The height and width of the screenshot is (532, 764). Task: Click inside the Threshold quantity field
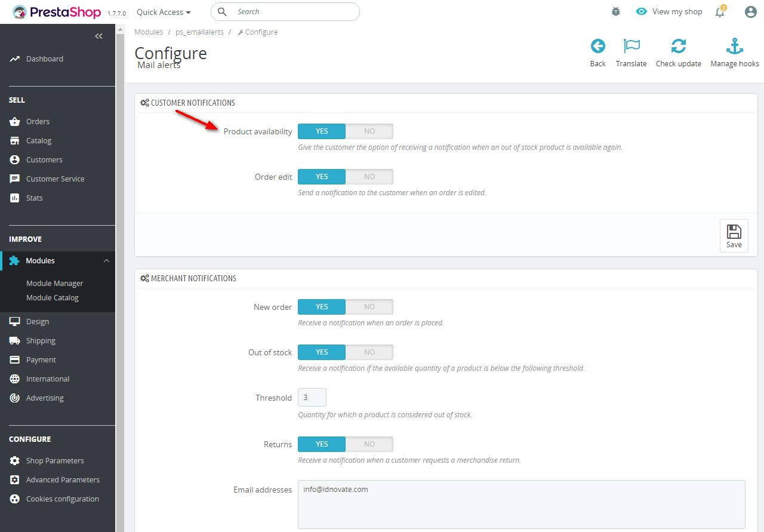pos(312,396)
